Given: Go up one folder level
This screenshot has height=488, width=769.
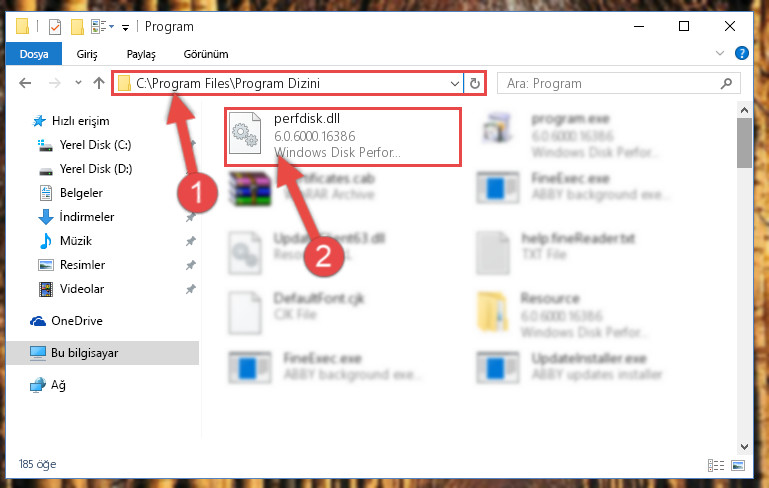Looking at the screenshot, I should 99,83.
